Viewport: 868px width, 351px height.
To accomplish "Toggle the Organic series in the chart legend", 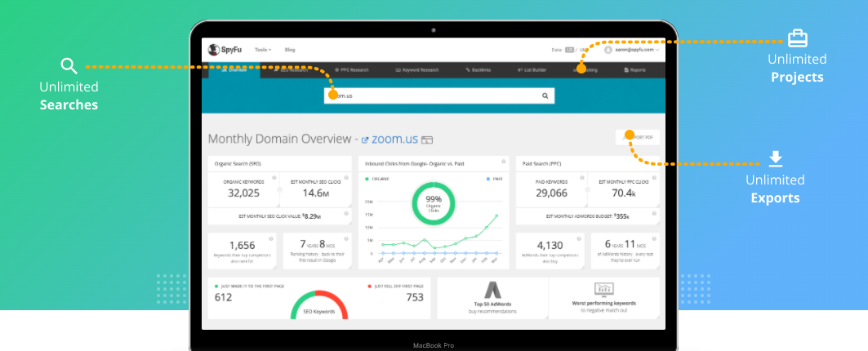I will click(378, 179).
